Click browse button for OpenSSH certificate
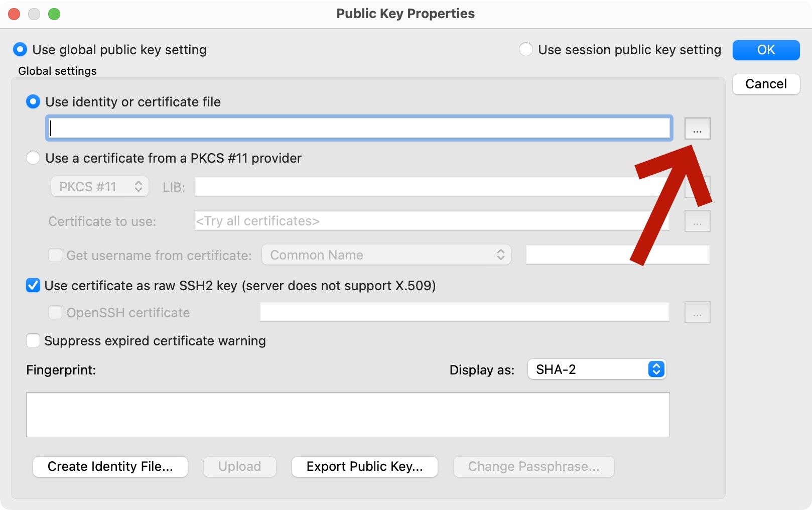Screen dimensions: 812x510 pos(697,313)
